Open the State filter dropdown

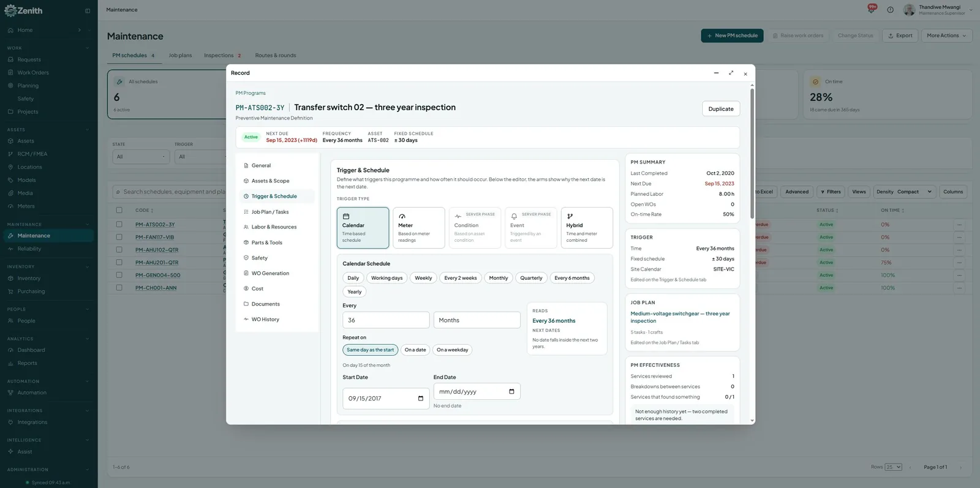pyautogui.click(x=141, y=157)
